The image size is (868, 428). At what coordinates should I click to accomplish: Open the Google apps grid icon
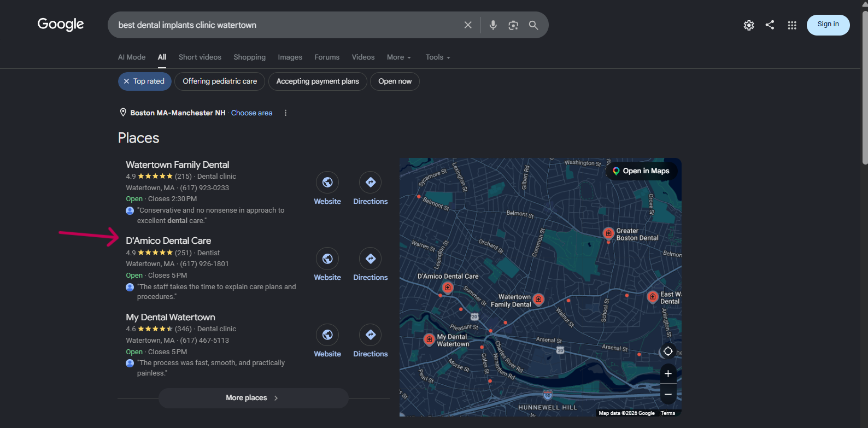(x=792, y=25)
